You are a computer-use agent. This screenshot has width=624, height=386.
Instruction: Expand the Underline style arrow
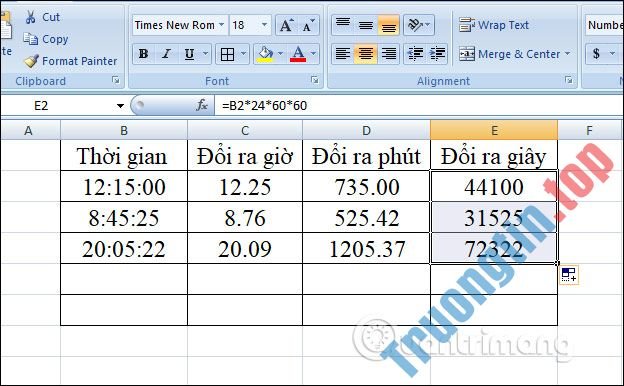tap(205, 54)
